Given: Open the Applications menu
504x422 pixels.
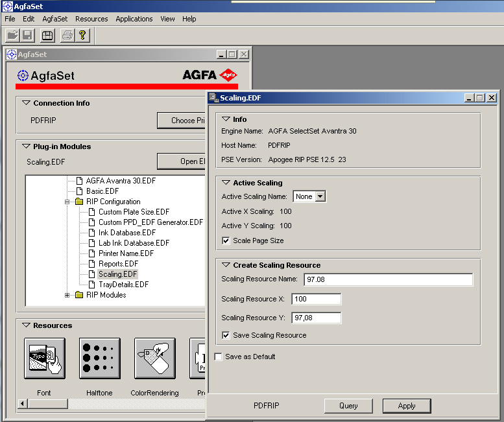Looking at the screenshot, I should 134,19.
